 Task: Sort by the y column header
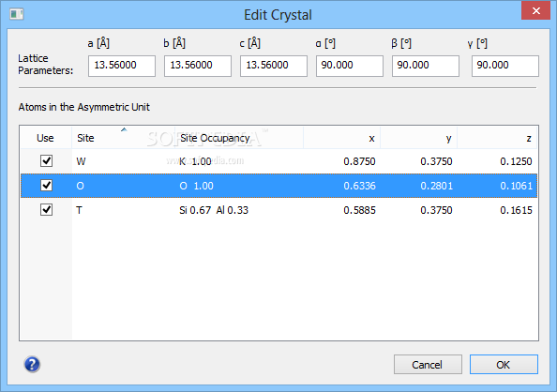[419, 138]
